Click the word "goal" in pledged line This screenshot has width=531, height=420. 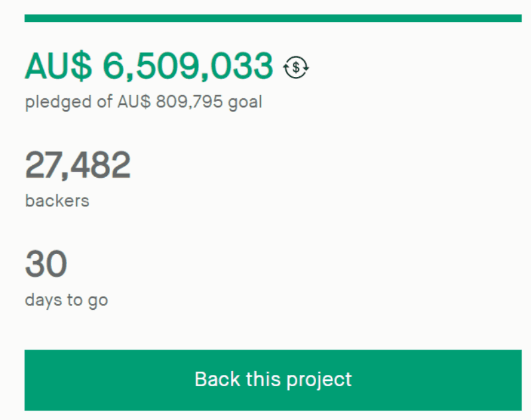tap(245, 103)
